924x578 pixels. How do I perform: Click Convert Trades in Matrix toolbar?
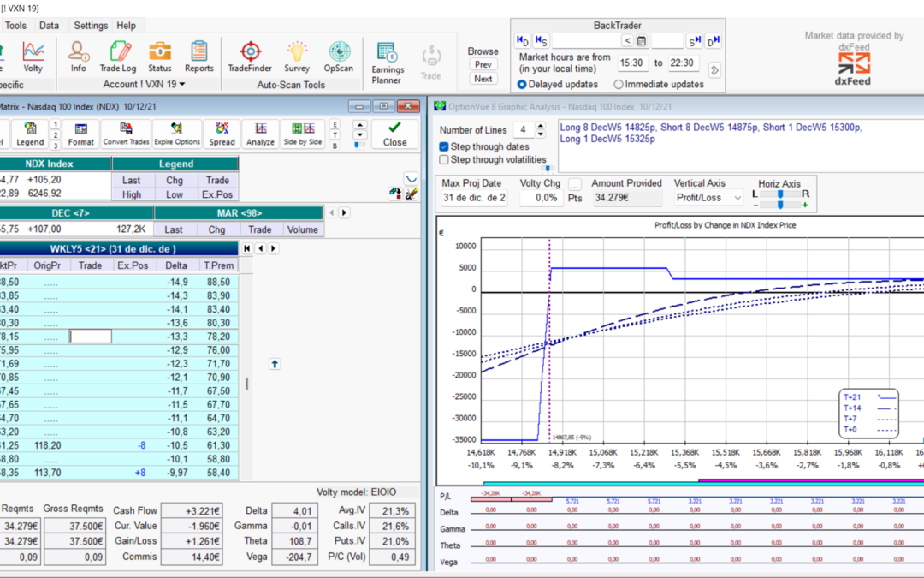tap(126, 134)
